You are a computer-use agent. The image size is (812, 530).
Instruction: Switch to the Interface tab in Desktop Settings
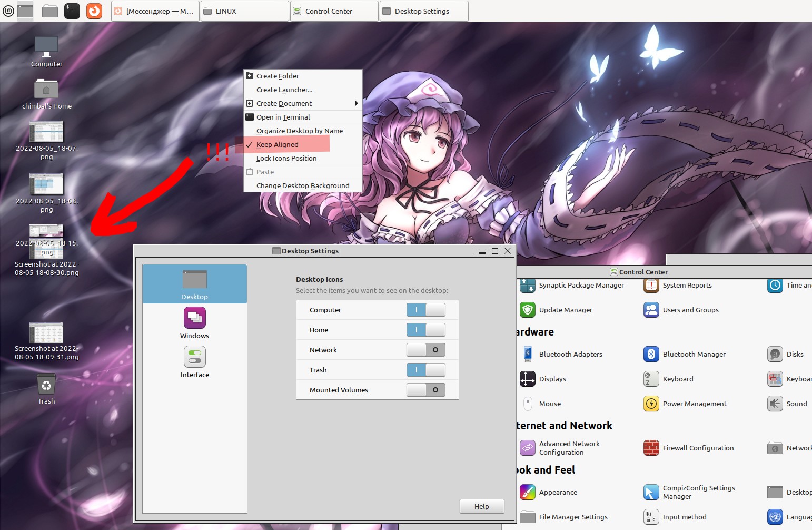click(195, 362)
